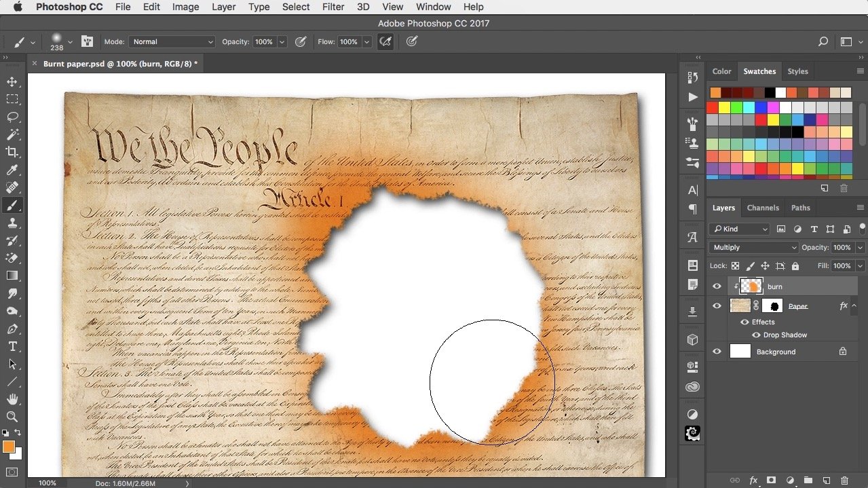Toggle lock all for the layer
The height and width of the screenshot is (488, 868).
tap(795, 266)
